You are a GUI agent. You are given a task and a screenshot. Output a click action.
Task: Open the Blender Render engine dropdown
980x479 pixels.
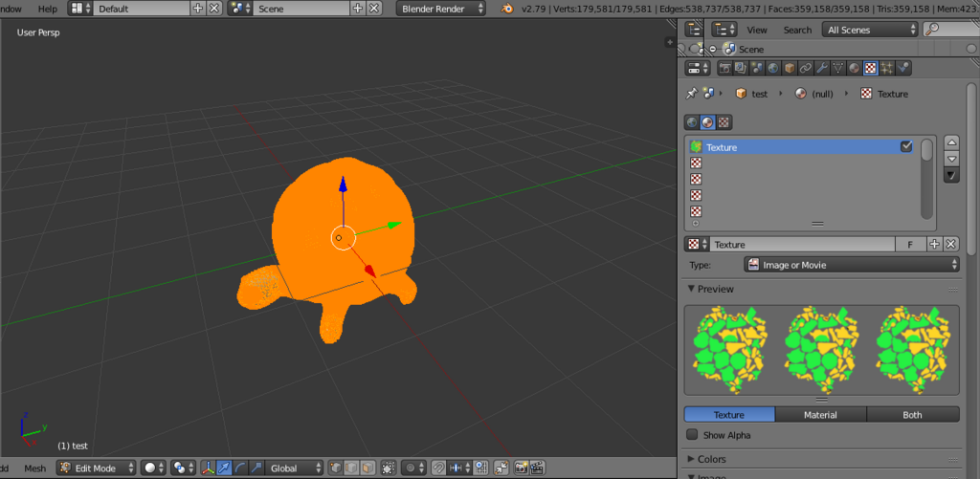pyautogui.click(x=440, y=9)
